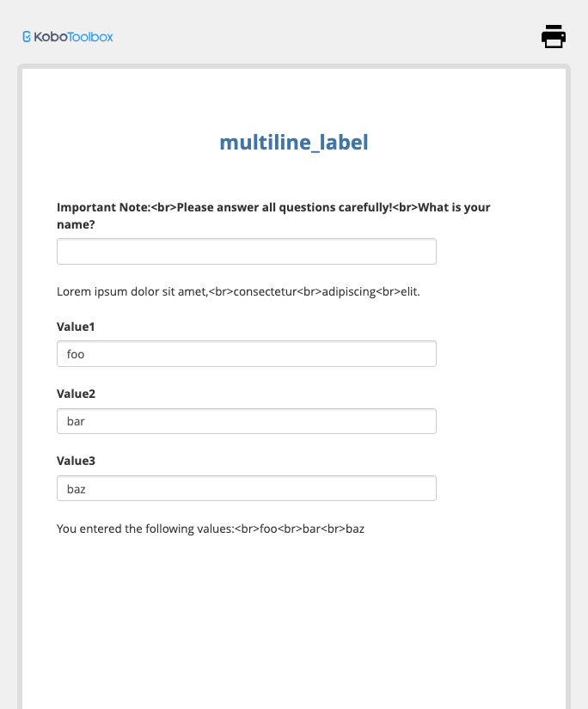Click the Value1 label
The width and height of the screenshot is (588, 709).
tap(76, 327)
